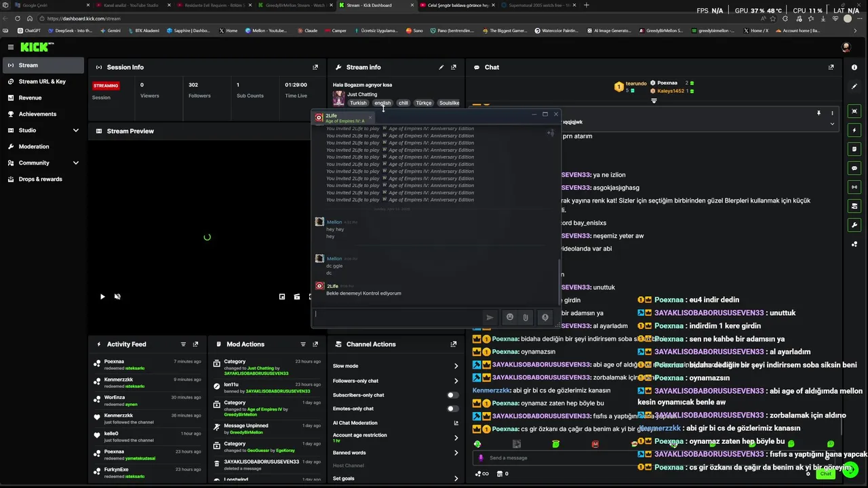Switch stream preview to theater mode
This screenshot has height=488, width=868.
click(x=297, y=296)
